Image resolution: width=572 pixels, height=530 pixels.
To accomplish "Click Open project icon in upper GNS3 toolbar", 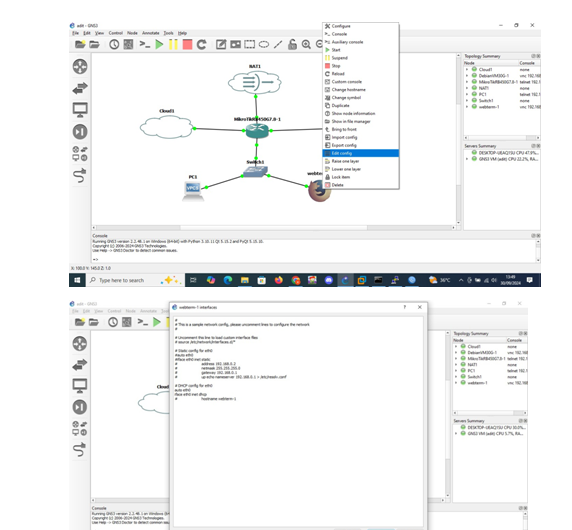I will [94, 45].
